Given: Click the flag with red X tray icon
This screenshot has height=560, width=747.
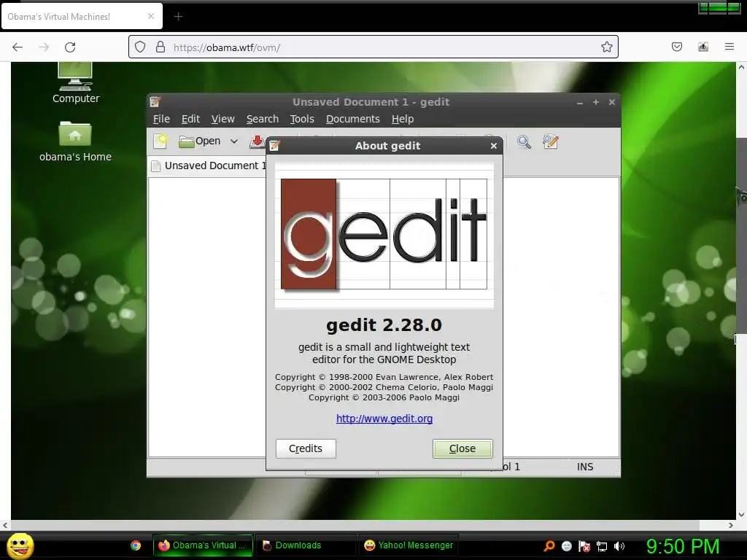Looking at the screenshot, I should [584, 546].
